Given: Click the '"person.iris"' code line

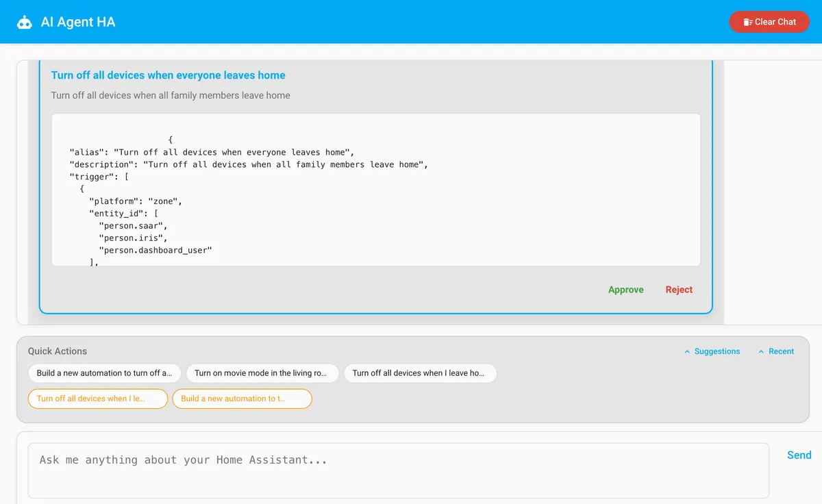Looking at the screenshot, I should point(133,238).
